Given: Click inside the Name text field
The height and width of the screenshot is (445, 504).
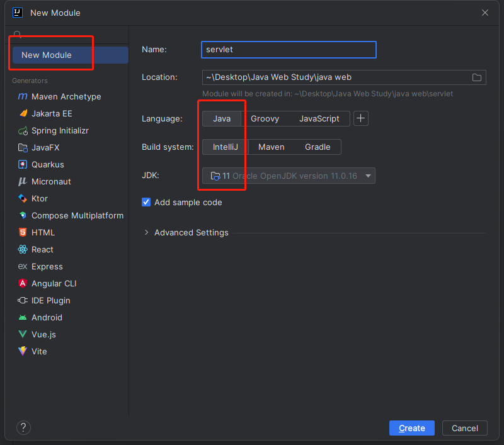Looking at the screenshot, I should (289, 50).
